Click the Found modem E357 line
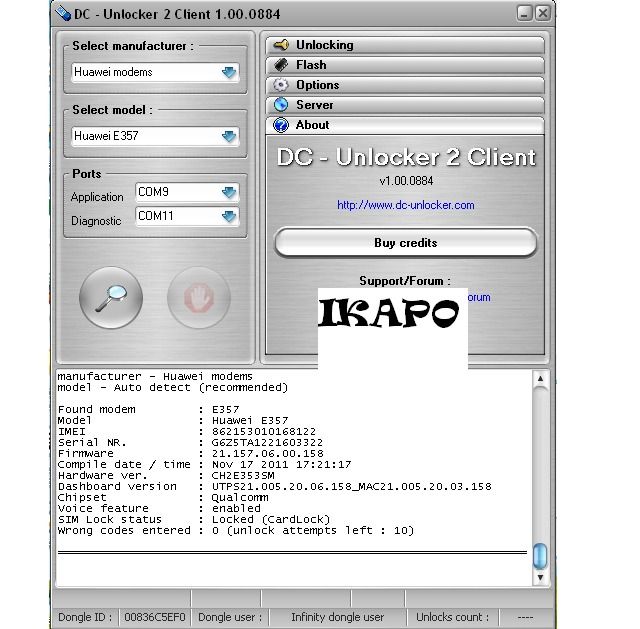The image size is (640, 629). pyautogui.click(x=149, y=409)
